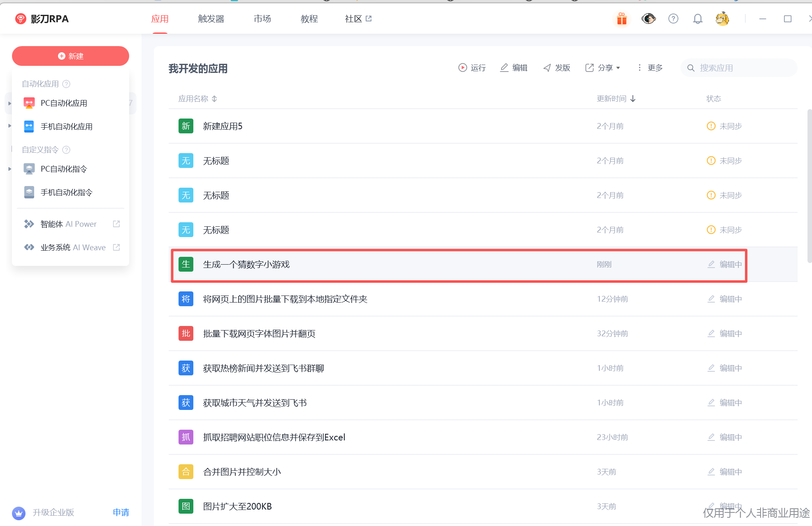Click the Publish (发版) paper plane icon
This screenshot has width=812, height=526.
point(547,68)
